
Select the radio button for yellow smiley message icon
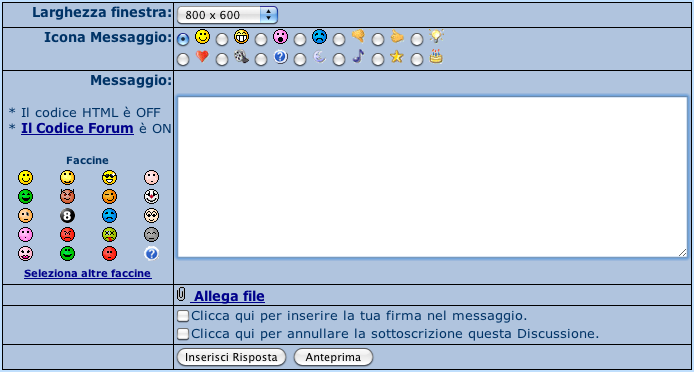(183, 39)
